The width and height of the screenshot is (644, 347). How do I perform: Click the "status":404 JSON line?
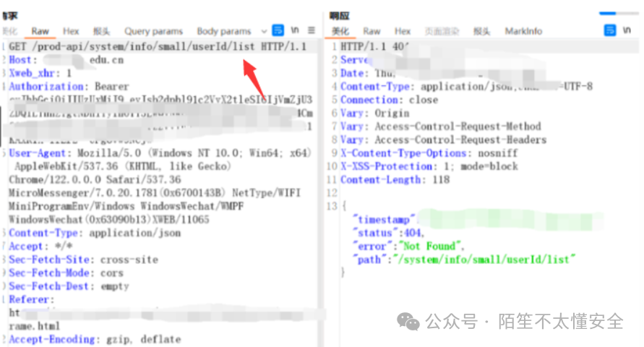(389, 233)
